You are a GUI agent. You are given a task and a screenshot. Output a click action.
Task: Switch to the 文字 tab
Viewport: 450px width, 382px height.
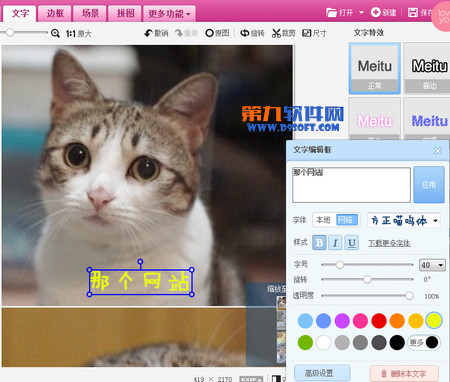click(20, 13)
